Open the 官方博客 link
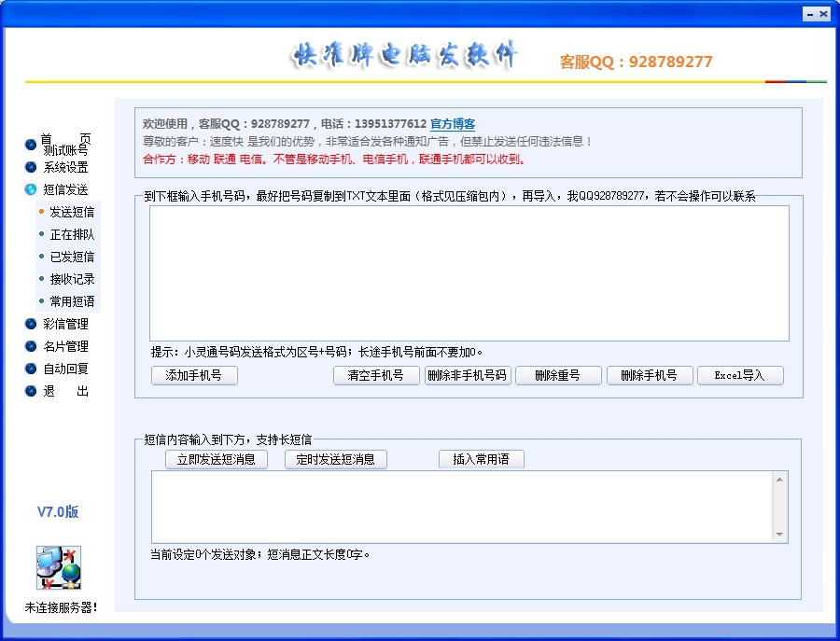 click(452, 123)
